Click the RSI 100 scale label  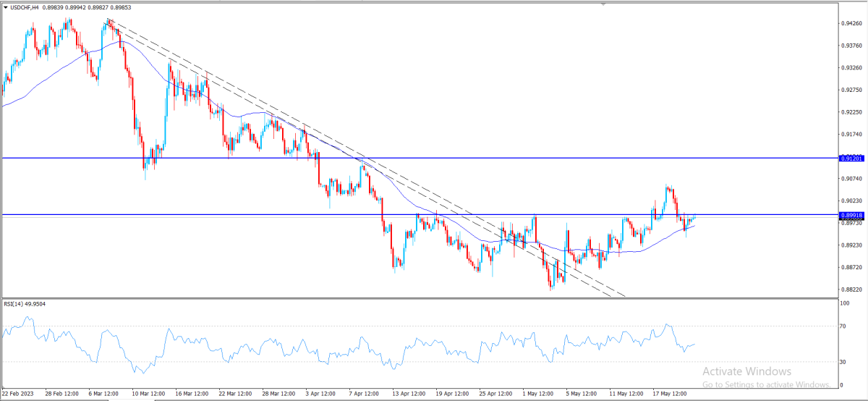pos(845,303)
